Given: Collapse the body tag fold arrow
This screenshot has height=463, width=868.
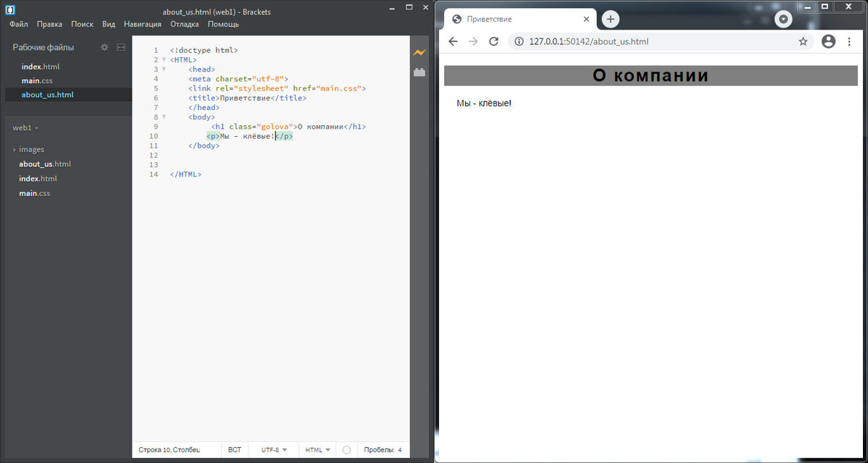Looking at the screenshot, I should coord(163,116).
